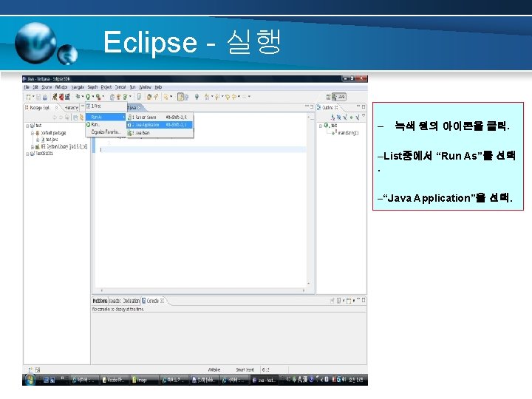Click the editor horizontal scrollbar
Screen dimensions: 532x399
pyautogui.click(x=202, y=290)
